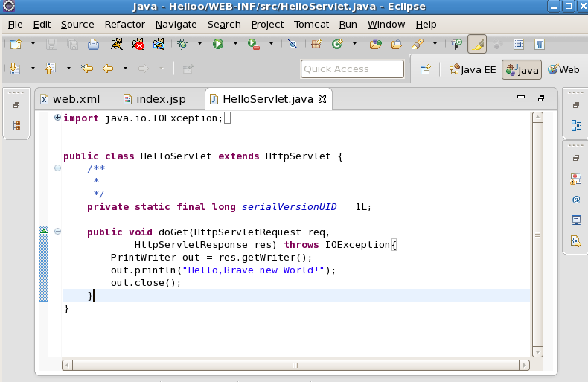The image size is (588, 382).
Task: Click the External Tools run icon
Action: tap(254, 44)
